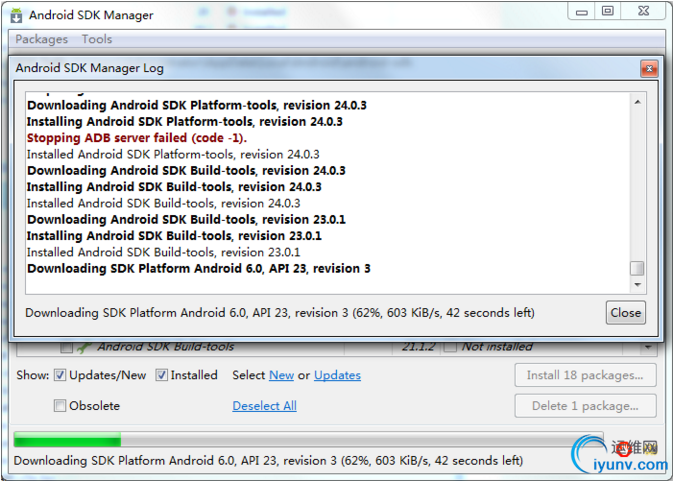Open the Tools menu
Image resolution: width=674 pixels, height=481 pixels.
[x=97, y=39]
